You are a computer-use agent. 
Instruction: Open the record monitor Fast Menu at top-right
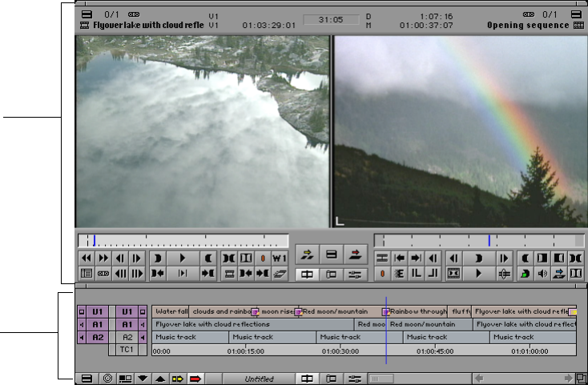576,14
